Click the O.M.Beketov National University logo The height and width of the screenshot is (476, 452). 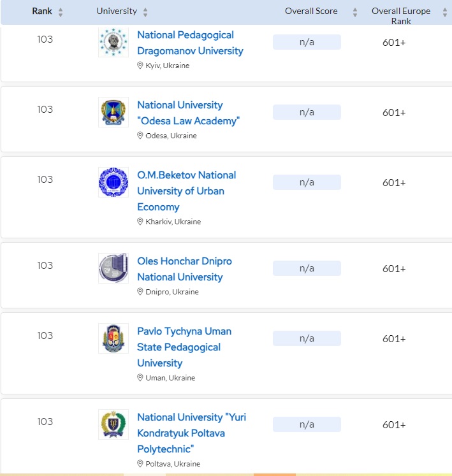point(113,182)
